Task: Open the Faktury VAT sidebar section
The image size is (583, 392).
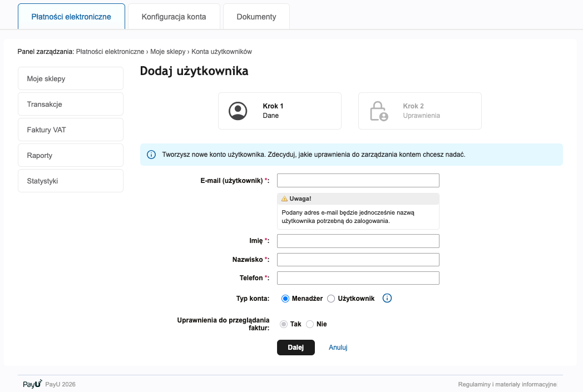Action: (70, 129)
